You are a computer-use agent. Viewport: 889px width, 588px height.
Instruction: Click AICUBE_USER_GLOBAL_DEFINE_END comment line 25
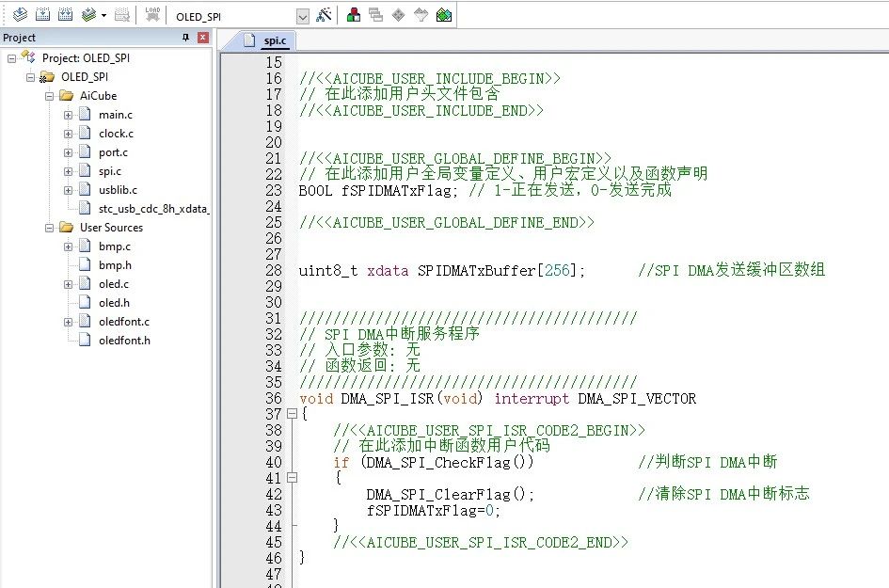(447, 222)
